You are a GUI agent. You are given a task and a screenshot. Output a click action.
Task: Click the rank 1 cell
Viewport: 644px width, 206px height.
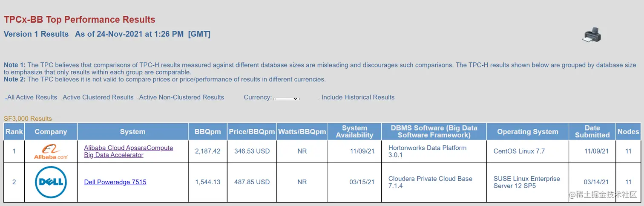(x=14, y=151)
